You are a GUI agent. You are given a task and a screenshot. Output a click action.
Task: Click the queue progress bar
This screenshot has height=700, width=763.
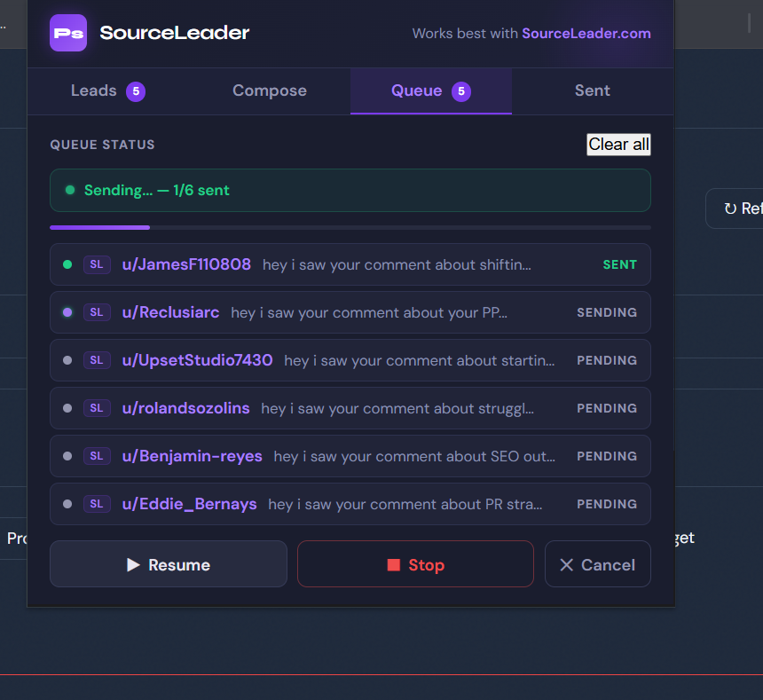[350, 227]
